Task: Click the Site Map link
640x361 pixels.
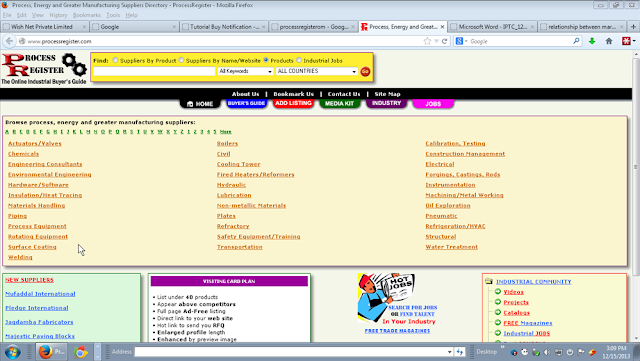Action: (387, 94)
